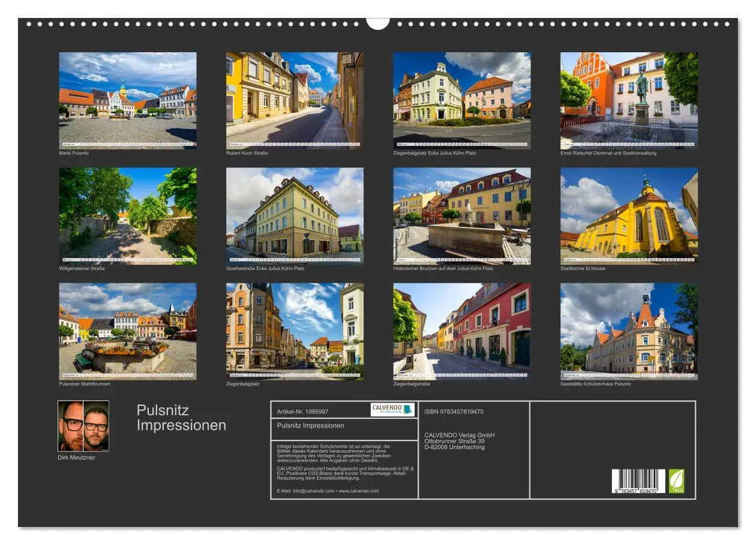Open the Stadtkirche St. Nicolai photo

(629, 216)
